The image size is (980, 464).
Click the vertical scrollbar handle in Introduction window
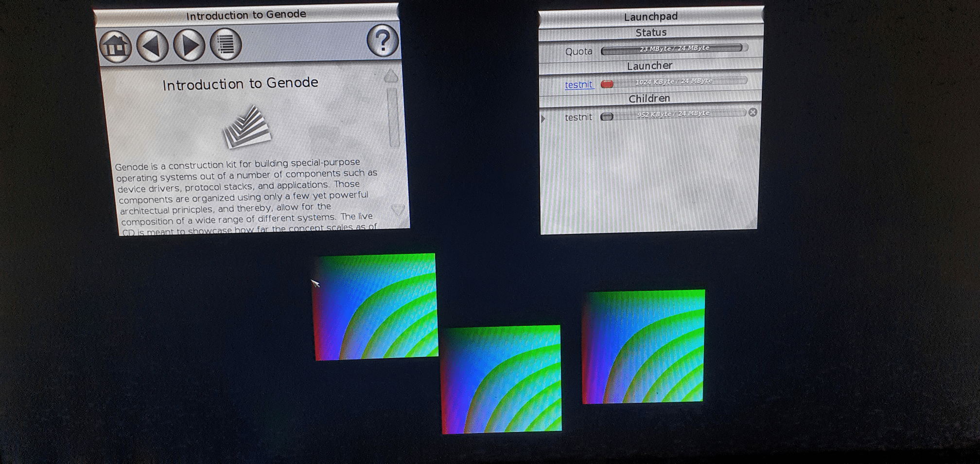click(393, 117)
